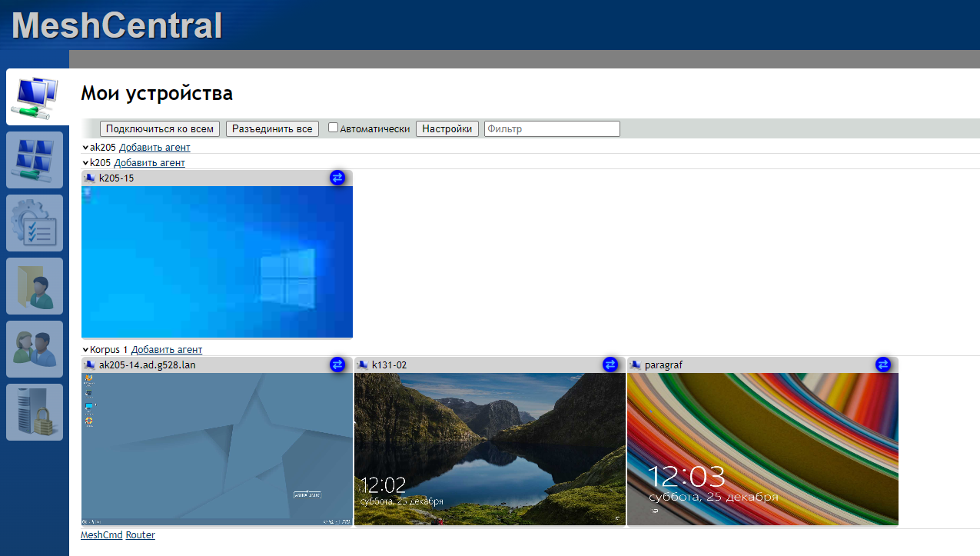Click computer icon beside k205-15 name
This screenshot has width=980, height=556.
tap(90, 178)
